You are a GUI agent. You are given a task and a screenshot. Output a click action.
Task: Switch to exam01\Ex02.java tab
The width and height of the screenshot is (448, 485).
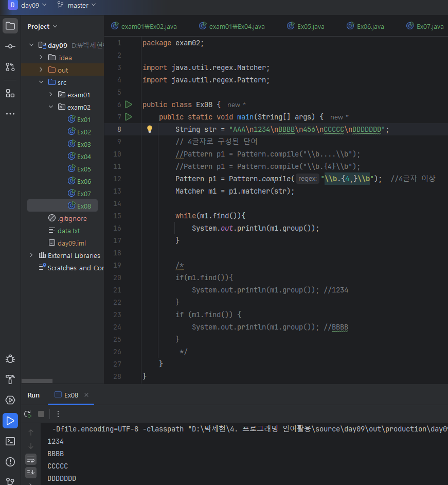pyautogui.click(x=144, y=26)
